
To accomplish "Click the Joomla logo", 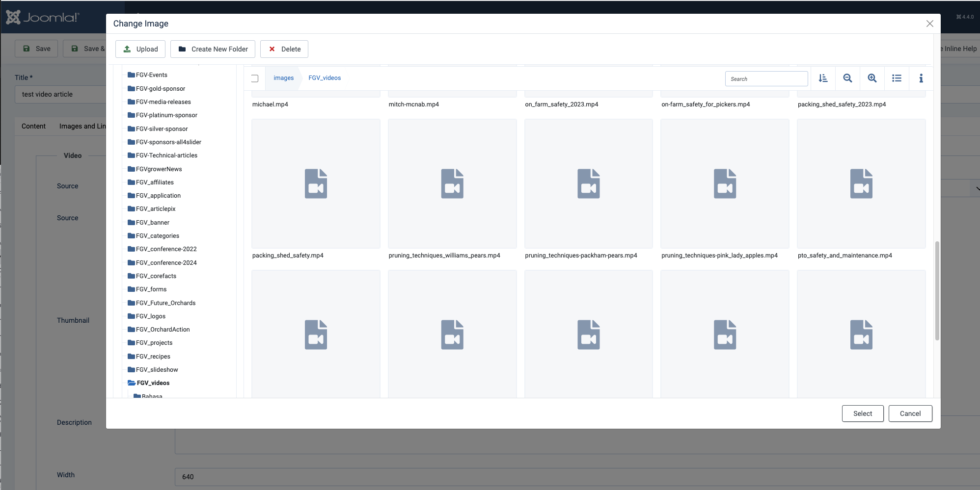I will click(42, 18).
